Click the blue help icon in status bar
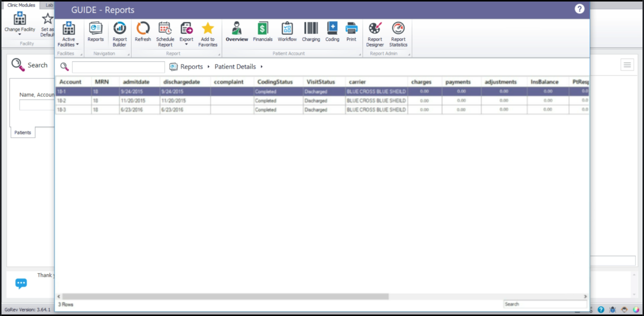The width and height of the screenshot is (644, 316). 601,310
